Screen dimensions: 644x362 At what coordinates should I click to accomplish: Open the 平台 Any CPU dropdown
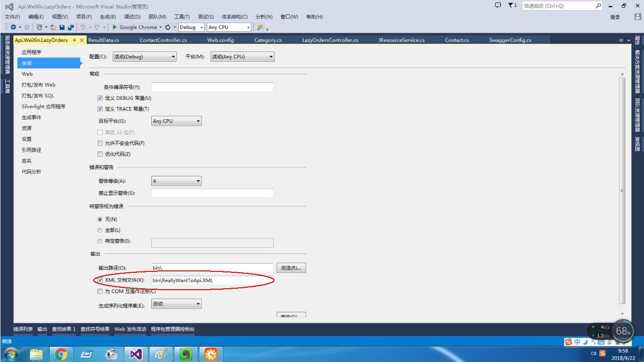pyautogui.click(x=242, y=57)
